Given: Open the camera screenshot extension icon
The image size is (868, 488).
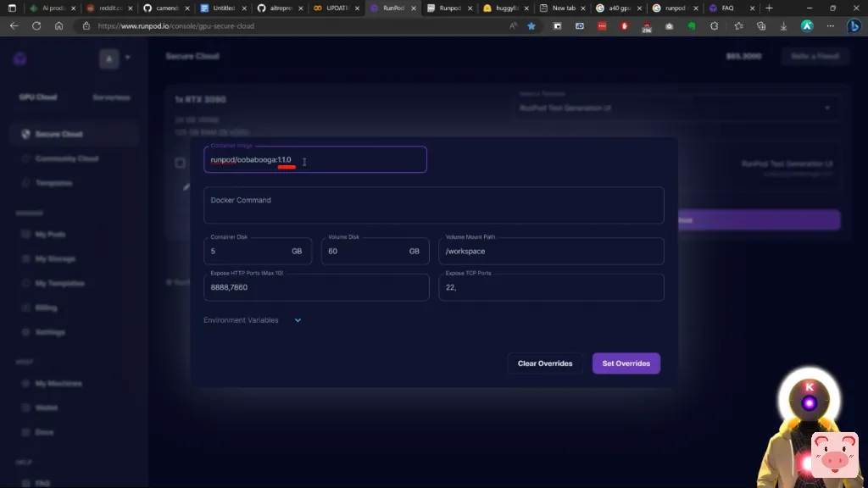Looking at the screenshot, I should pos(670,26).
